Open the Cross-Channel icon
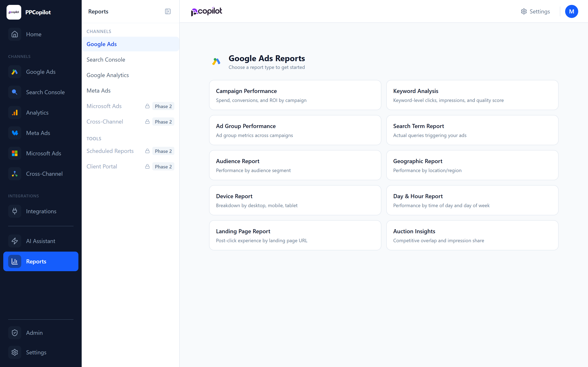 14,174
